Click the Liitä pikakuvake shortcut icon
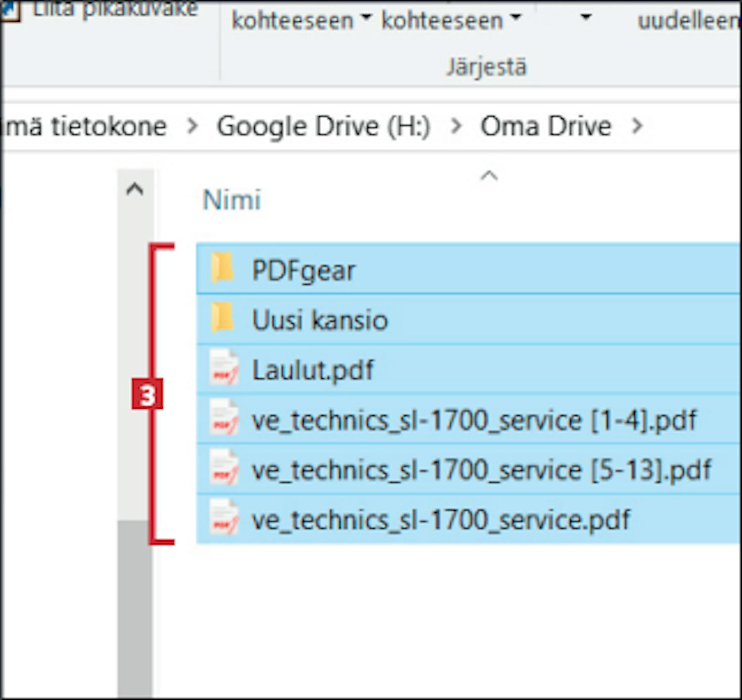Screen dimensions: 742x700 tap(10, 10)
